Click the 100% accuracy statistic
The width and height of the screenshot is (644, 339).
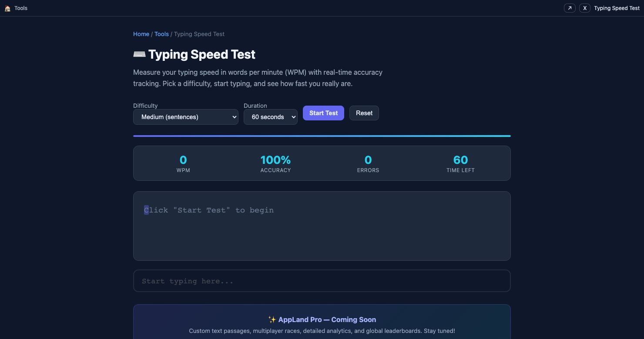click(x=275, y=163)
